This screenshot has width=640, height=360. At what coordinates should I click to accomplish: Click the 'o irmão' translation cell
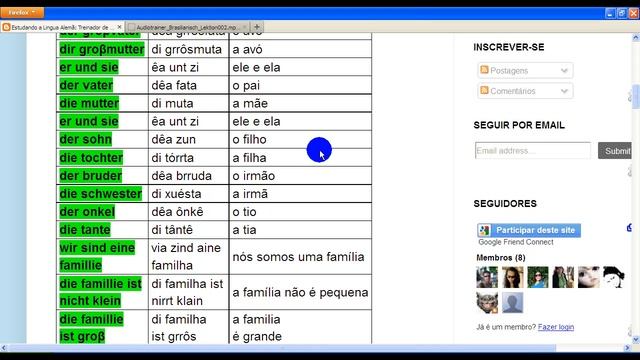[300, 176]
